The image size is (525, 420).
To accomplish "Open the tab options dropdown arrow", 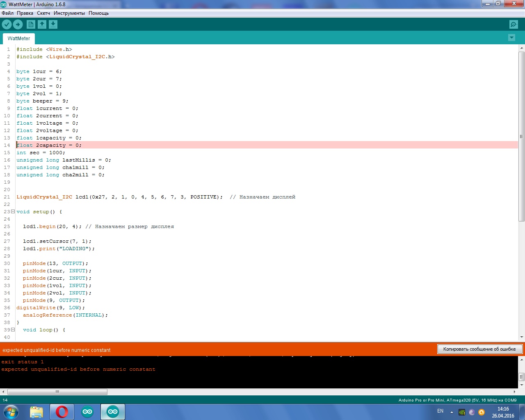I will click(511, 38).
